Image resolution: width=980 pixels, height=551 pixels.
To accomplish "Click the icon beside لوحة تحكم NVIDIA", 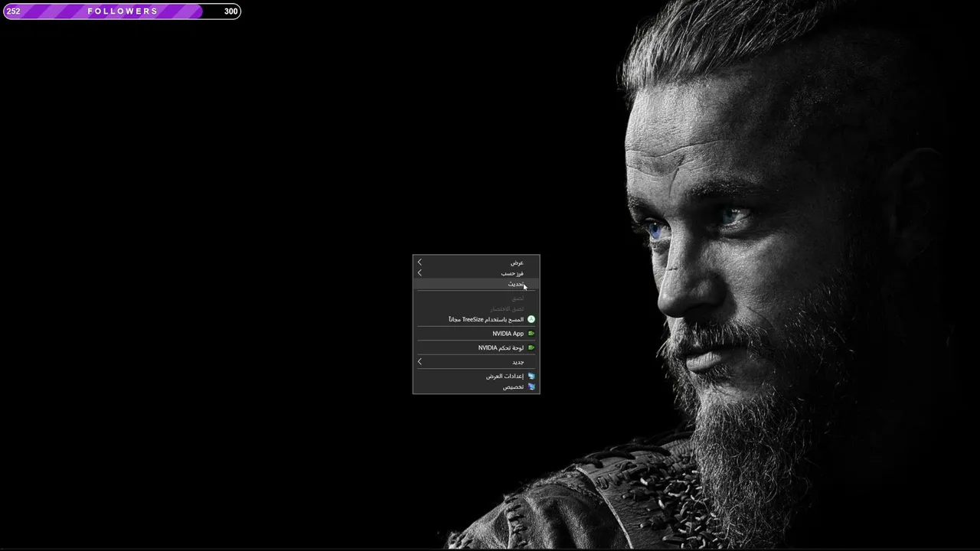I will coord(531,347).
